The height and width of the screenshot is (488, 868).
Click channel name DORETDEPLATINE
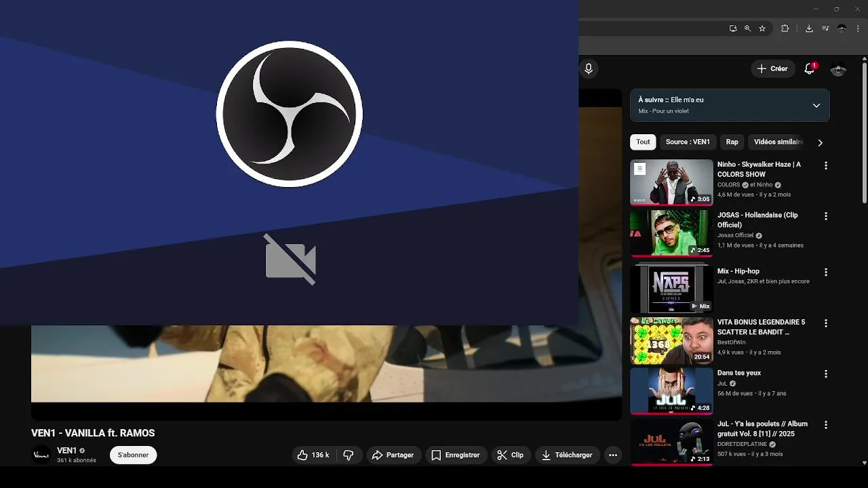(743, 444)
